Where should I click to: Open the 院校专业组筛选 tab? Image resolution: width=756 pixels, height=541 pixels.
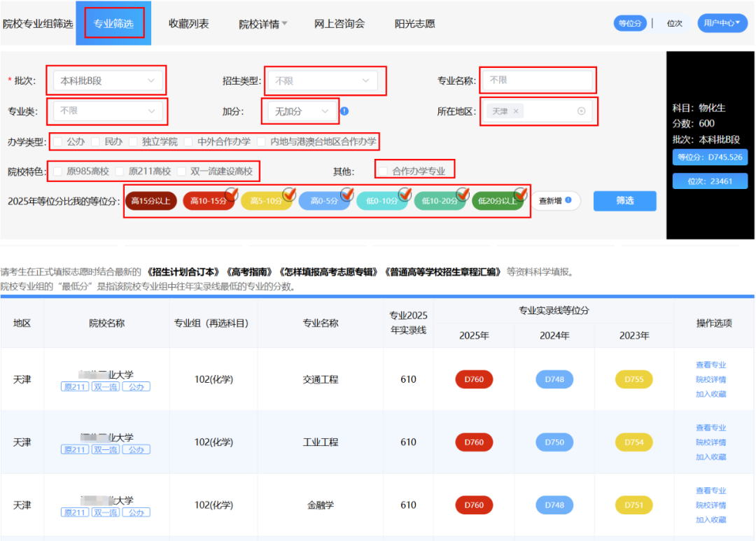click(x=38, y=24)
